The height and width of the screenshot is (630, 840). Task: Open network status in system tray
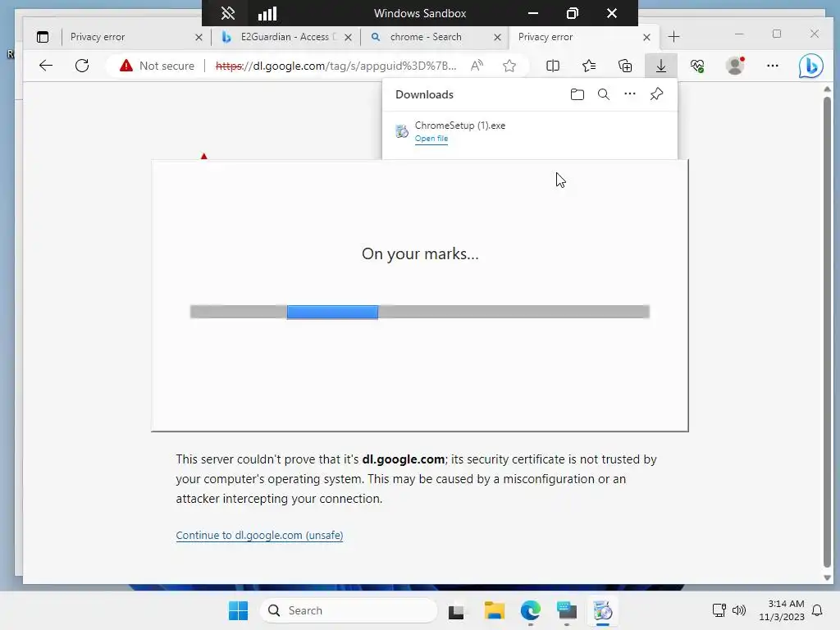(719, 610)
